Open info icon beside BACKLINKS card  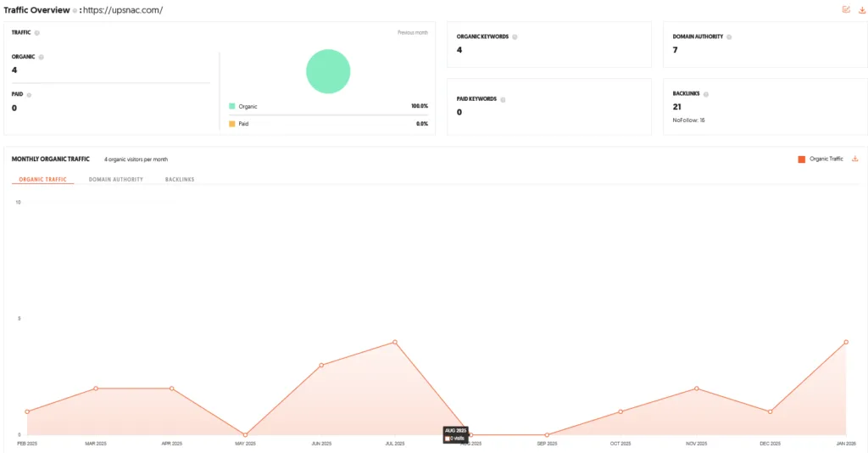[706, 94]
